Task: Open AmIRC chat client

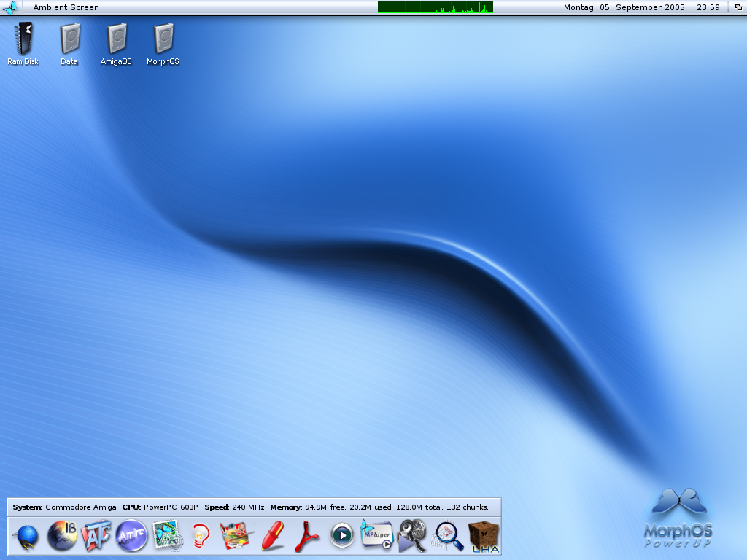Action: tap(131, 536)
